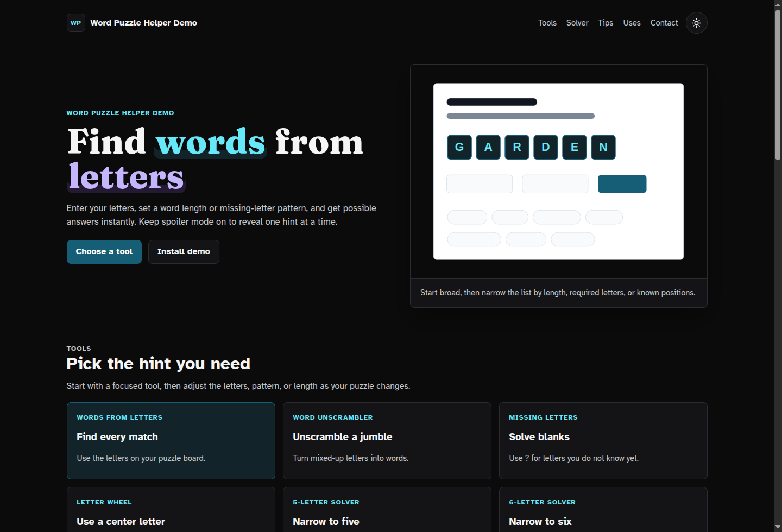Open the Unscramble a jumble card
782x532 pixels.
(387, 441)
